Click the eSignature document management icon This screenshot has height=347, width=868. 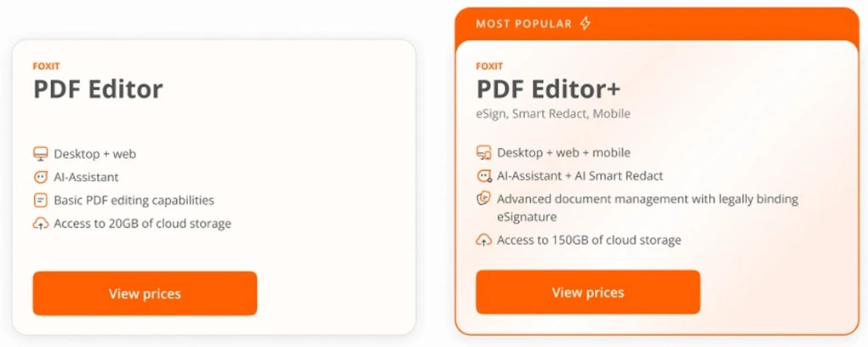483,199
